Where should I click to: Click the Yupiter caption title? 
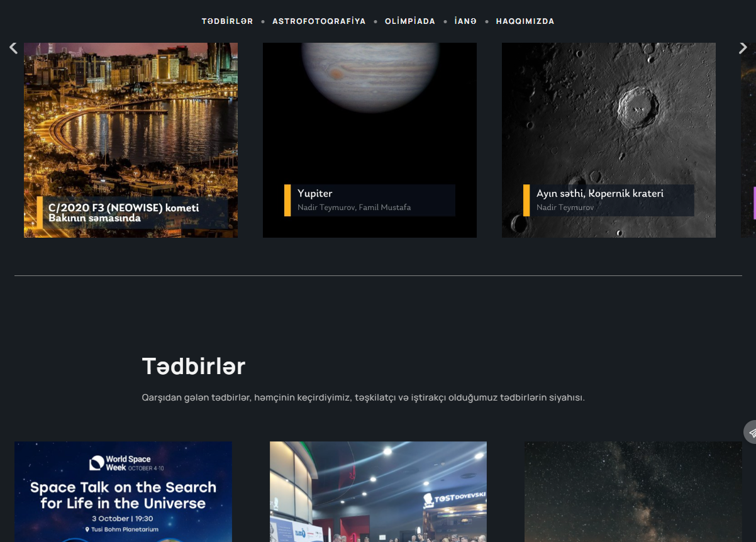[x=314, y=193]
